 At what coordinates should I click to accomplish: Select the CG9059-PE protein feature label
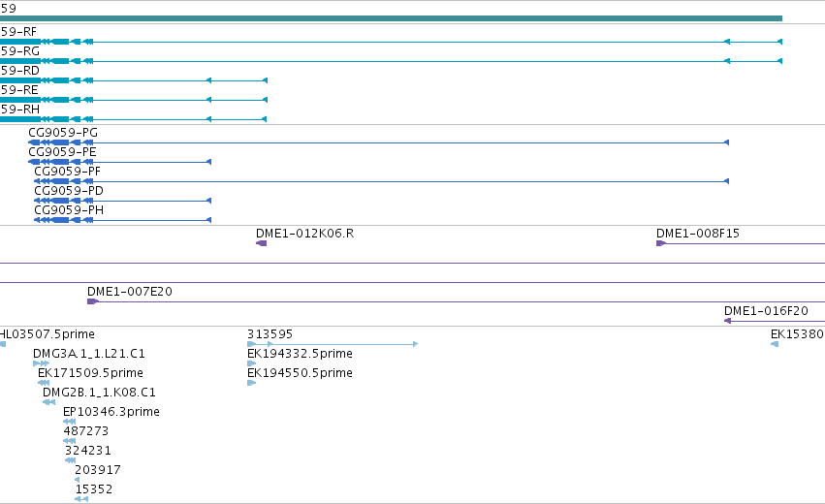click(63, 152)
